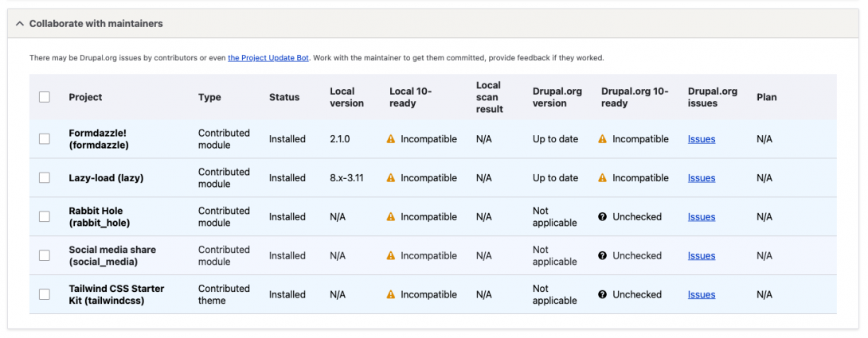Enable the Lazy-load (lazy) row checkbox

coord(45,178)
